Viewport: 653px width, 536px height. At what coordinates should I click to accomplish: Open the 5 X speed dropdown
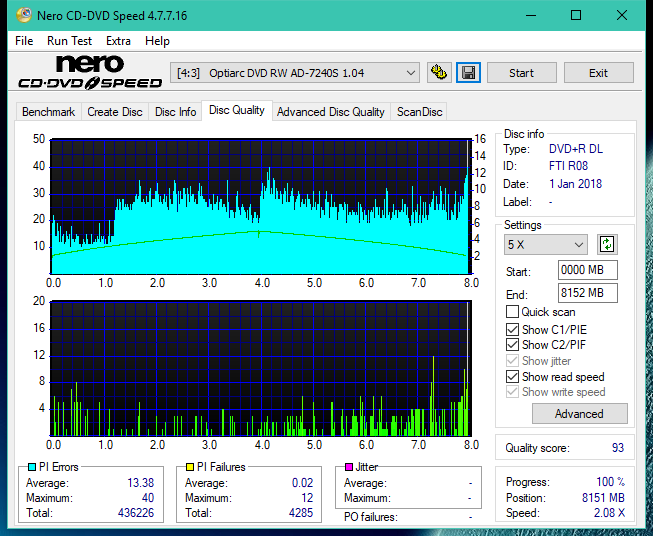pyautogui.click(x=546, y=244)
